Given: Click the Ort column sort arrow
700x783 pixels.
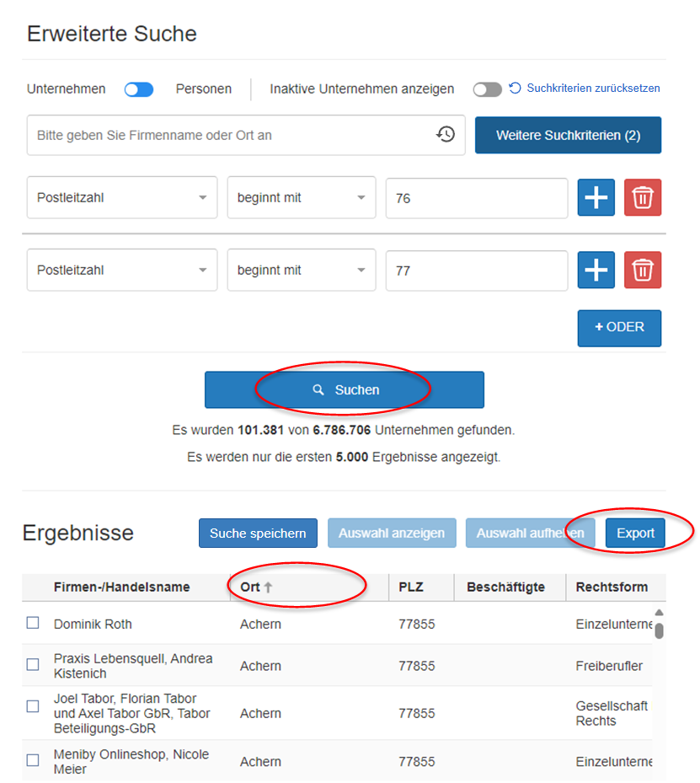Looking at the screenshot, I should click(269, 587).
